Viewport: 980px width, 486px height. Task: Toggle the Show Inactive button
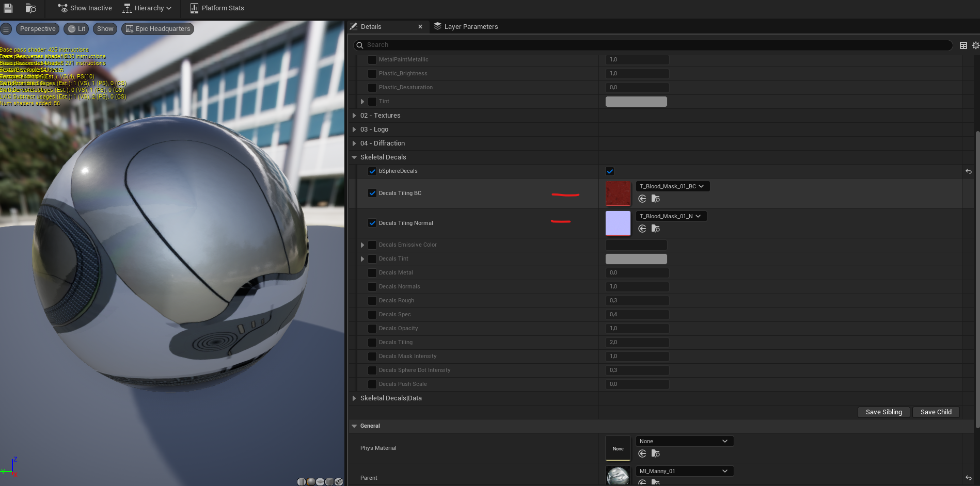point(85,8)
